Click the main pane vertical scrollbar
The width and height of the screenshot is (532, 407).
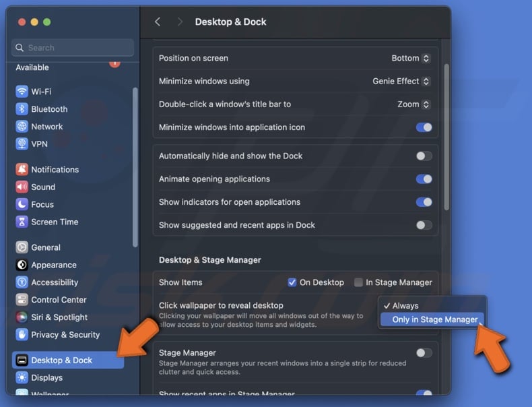pos(446,137)
